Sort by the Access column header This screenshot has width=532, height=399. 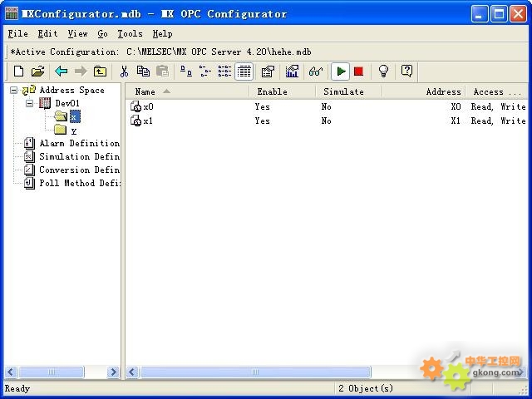pyautogui.click(x=496, y=91)
